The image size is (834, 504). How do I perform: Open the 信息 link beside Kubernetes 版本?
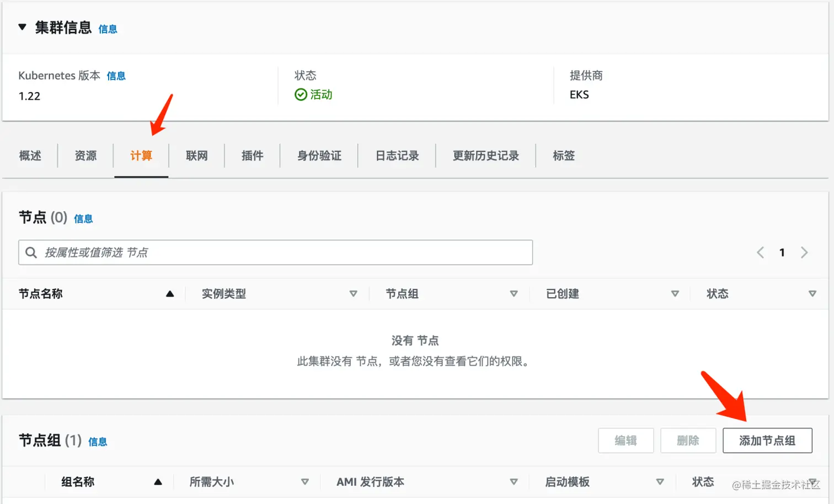(x=116, y=76)
